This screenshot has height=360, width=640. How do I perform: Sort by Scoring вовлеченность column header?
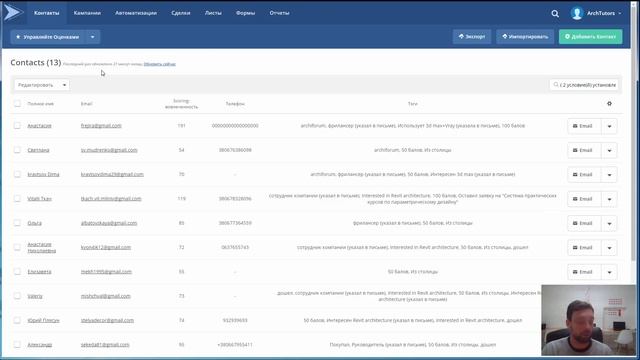point(181,104)
